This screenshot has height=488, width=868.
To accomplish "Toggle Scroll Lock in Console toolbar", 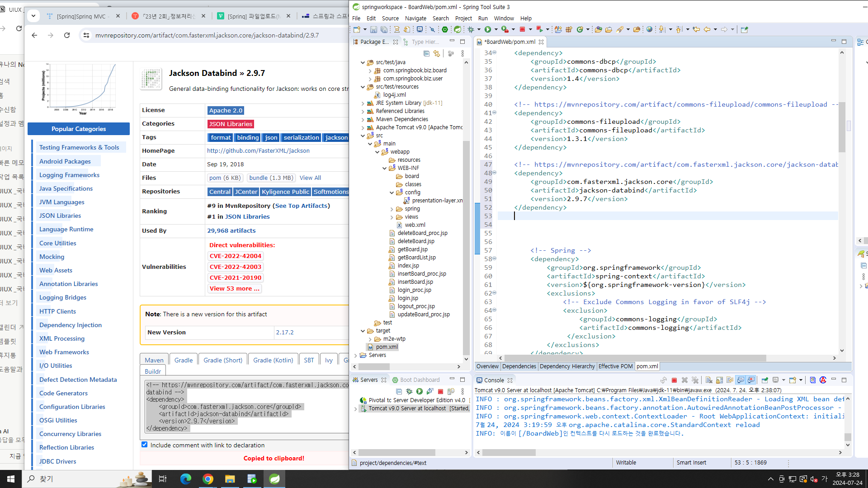I will 719,380.
